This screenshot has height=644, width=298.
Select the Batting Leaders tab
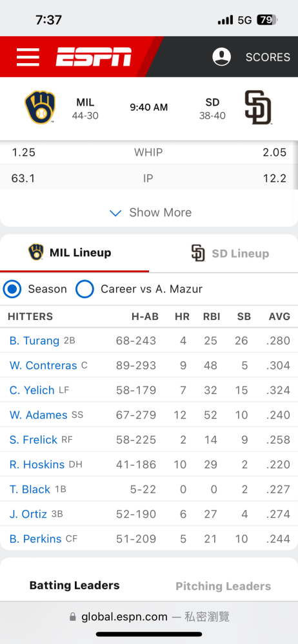click(75, 585)
